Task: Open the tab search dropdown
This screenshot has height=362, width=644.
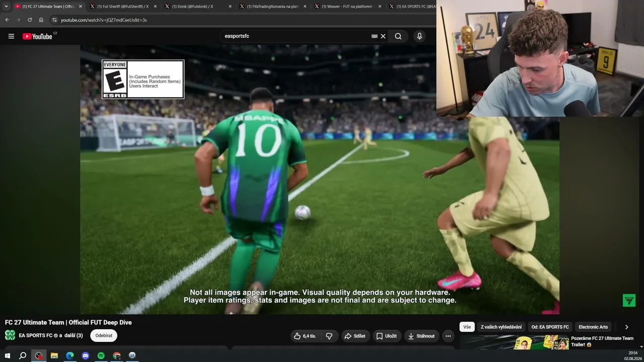Action: (x=6, y=7)
